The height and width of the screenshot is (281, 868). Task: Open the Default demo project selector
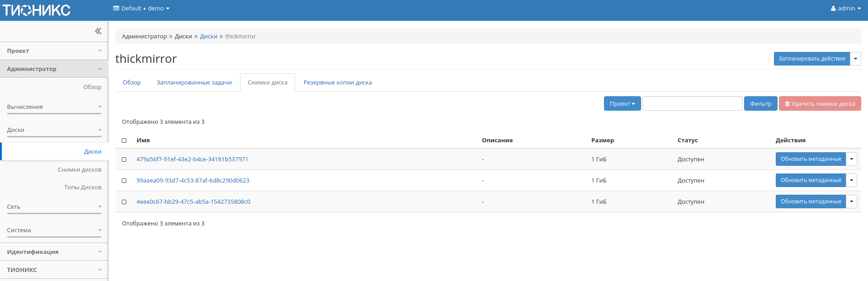[x=141, y=9]
